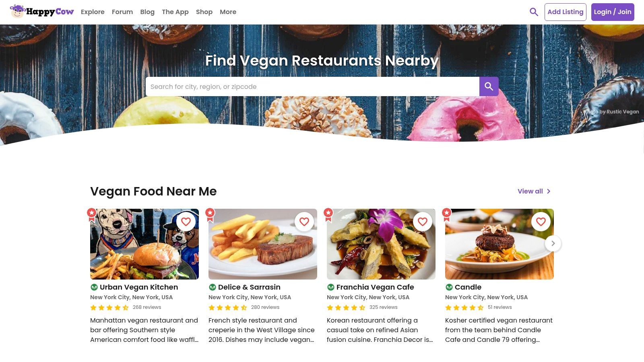
Task: Click the HappyCow logo
Action: tap(42, 12)
